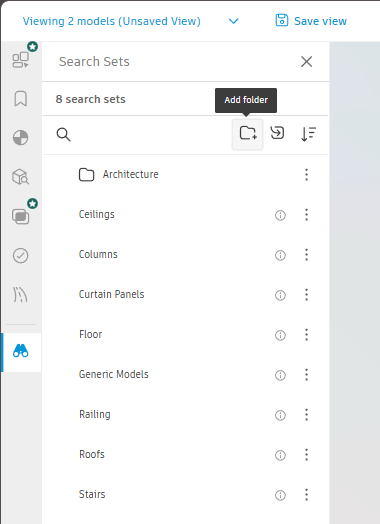This screenshot has width=380, height=524.
Task: Click the Save view disk icon
Action: 282,20
